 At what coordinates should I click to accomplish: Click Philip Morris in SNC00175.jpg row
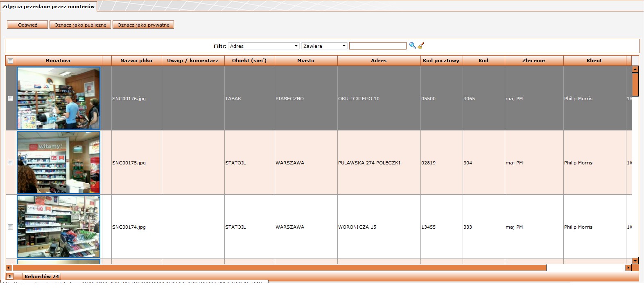click(x=578, y=163)
